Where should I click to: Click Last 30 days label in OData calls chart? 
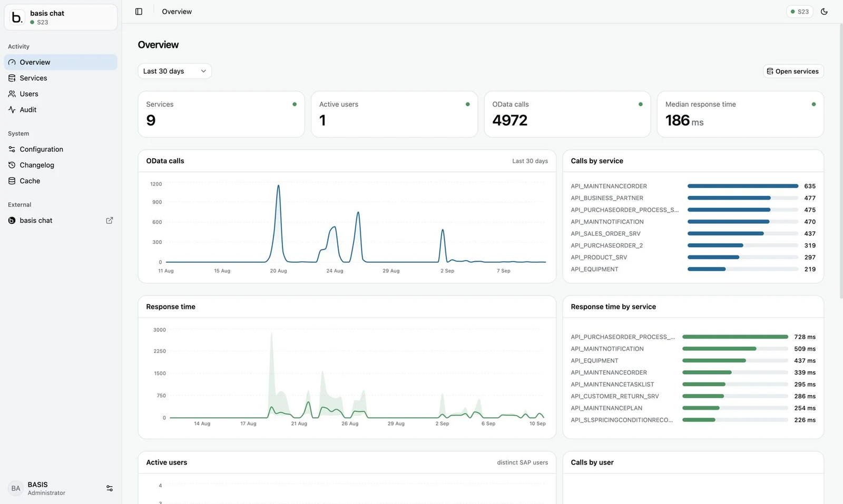coord(530,161)
